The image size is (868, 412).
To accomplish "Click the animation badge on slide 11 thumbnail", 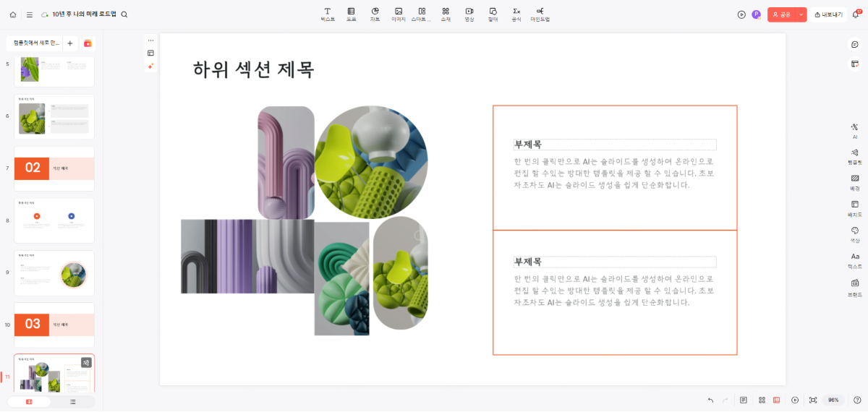I will pyautogui.click(x=86, y=362).
